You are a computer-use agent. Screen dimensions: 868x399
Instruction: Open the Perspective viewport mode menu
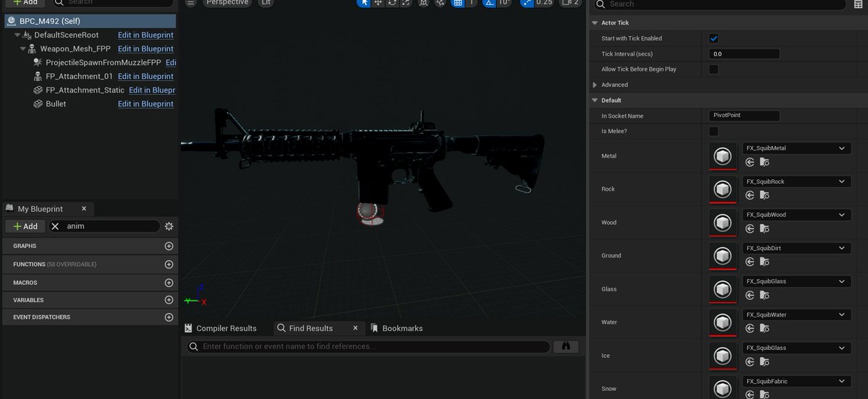point(226,3)
